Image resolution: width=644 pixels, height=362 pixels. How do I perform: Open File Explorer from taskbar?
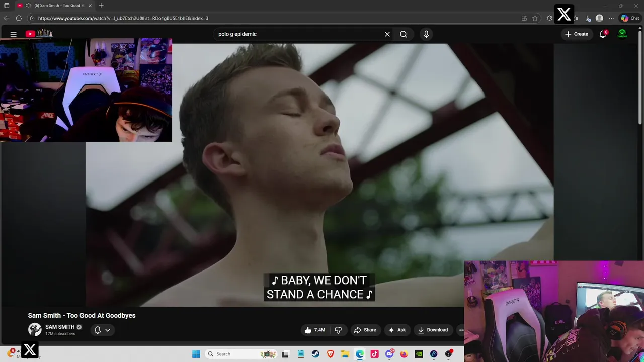pos(345,354)
